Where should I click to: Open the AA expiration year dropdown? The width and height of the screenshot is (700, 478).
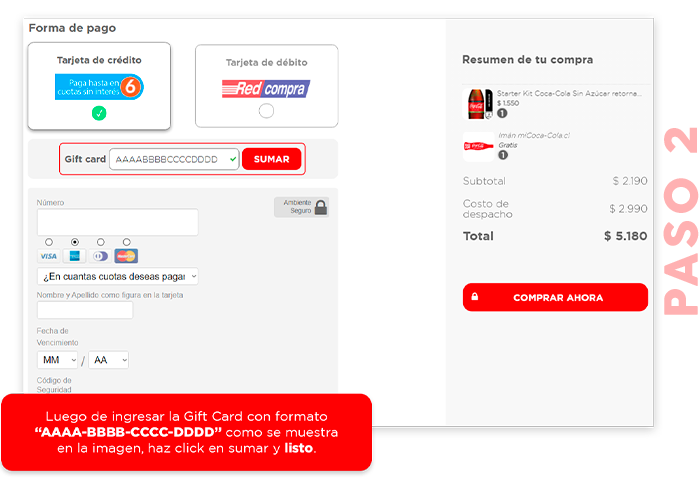coord(108,360)
